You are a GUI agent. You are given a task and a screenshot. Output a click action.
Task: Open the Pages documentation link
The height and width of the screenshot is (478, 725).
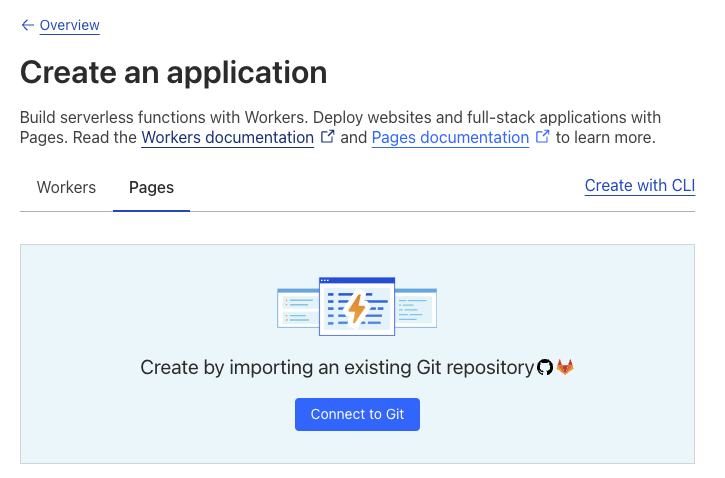click(450, 137)
